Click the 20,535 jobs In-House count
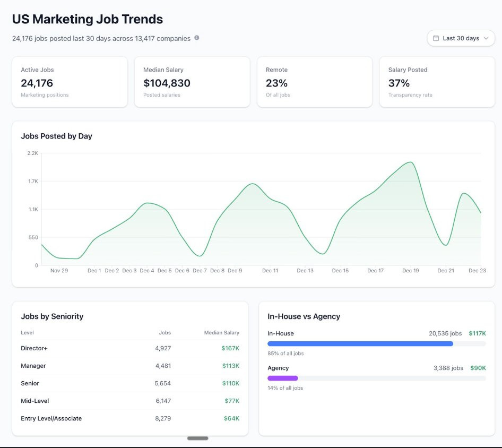502x448 pixels. coord(445,333)
